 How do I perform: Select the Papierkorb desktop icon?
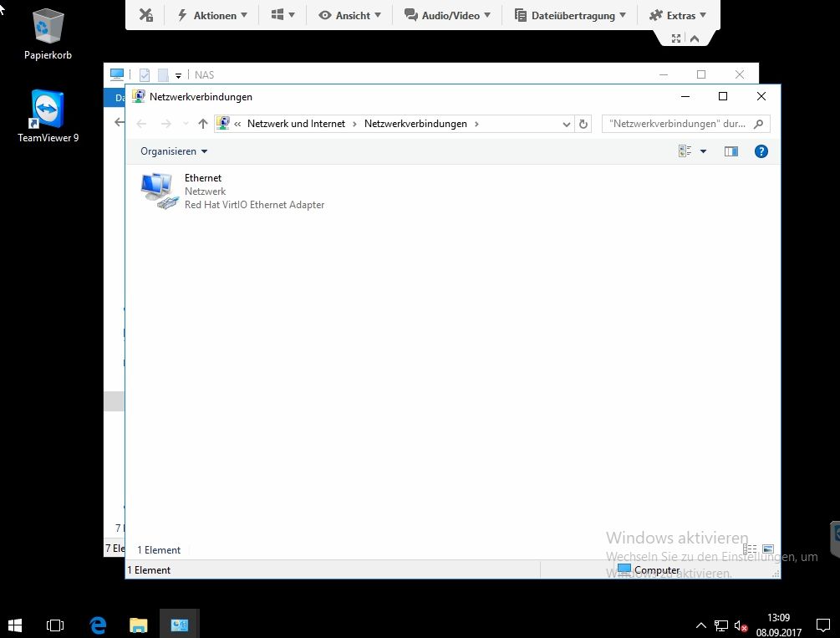point(48,33)
